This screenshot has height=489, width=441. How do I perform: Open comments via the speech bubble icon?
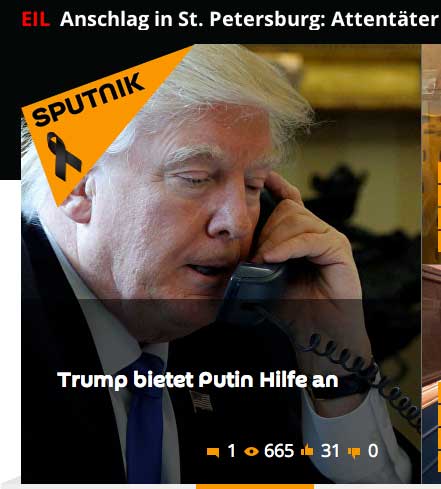pos(213,452)
